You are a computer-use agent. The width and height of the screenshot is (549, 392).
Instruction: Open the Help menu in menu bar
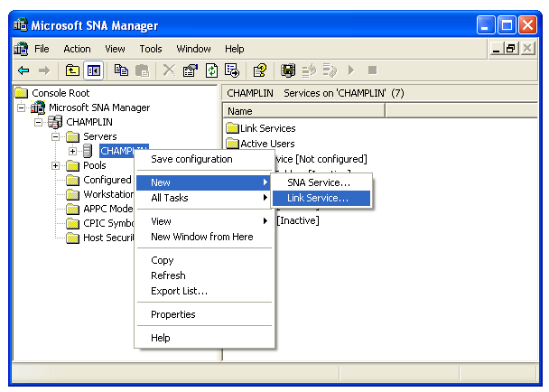(x=234, y=49)
